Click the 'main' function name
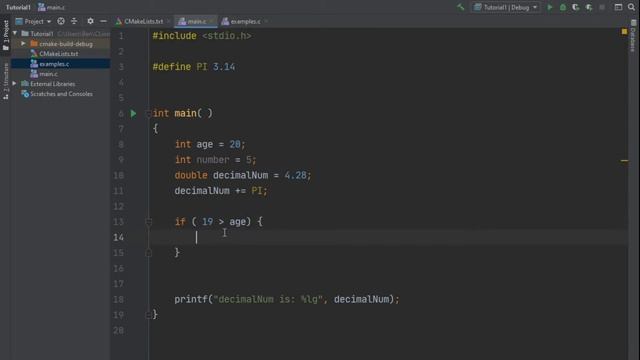 pyautogui.click(x=185, y=113)
